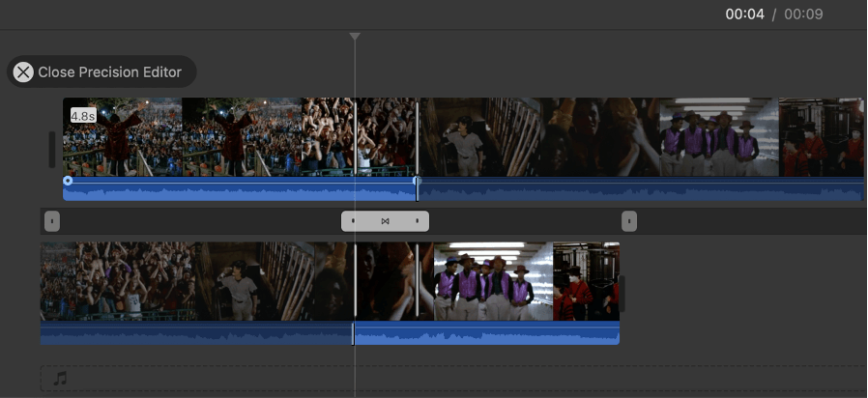This screenshot has width=868, height=398.
Task: Click the lower clip's audio edit point marker
Action: point(353,334)
